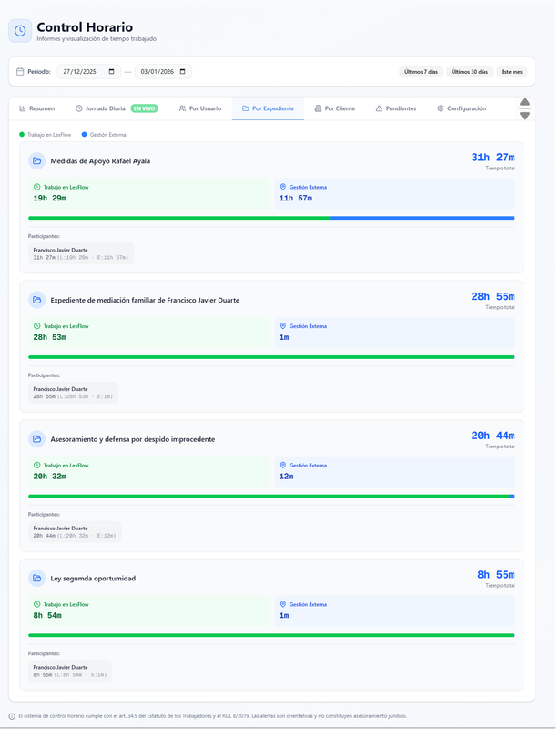Click the Pendientes warning triangle icon
This screenshot has width=560, height=729.
pyautogui.click(x=379, y=108)
